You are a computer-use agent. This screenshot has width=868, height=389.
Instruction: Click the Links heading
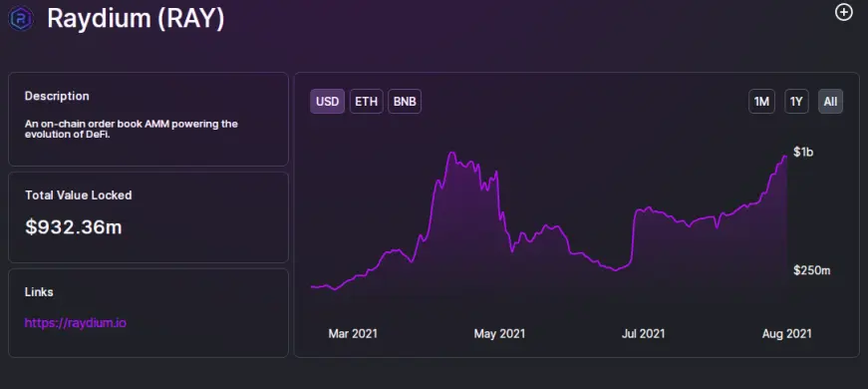(39, 292)
